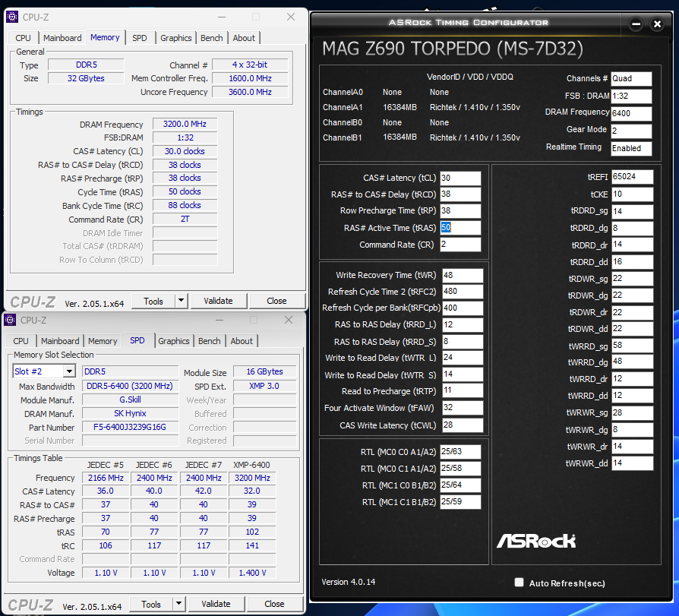Click the tRRD_S field showing 8
This screenshot has width=679, height=616.
[463, 341]
